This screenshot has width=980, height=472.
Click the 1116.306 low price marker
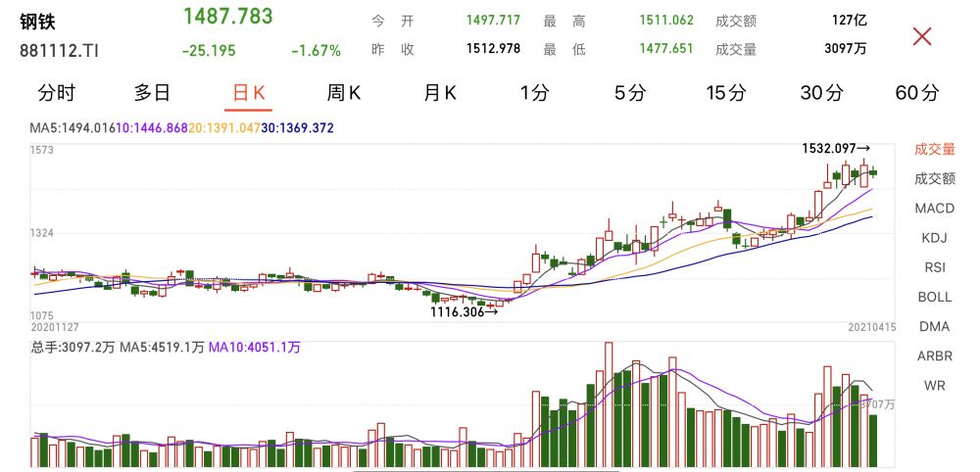tap(464, 311)
